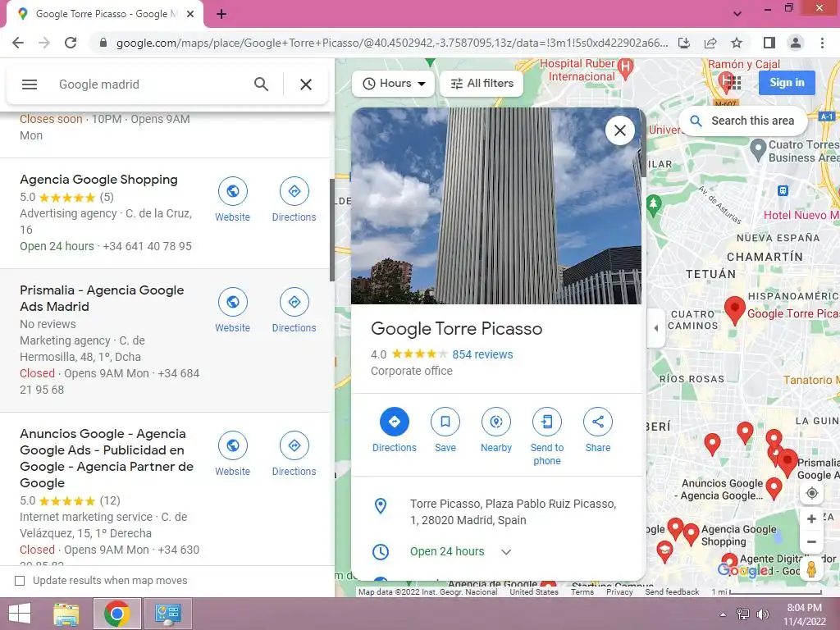Zoom in on the map
The height and width of the screenshot is (630, 840).
coord(811,518)
